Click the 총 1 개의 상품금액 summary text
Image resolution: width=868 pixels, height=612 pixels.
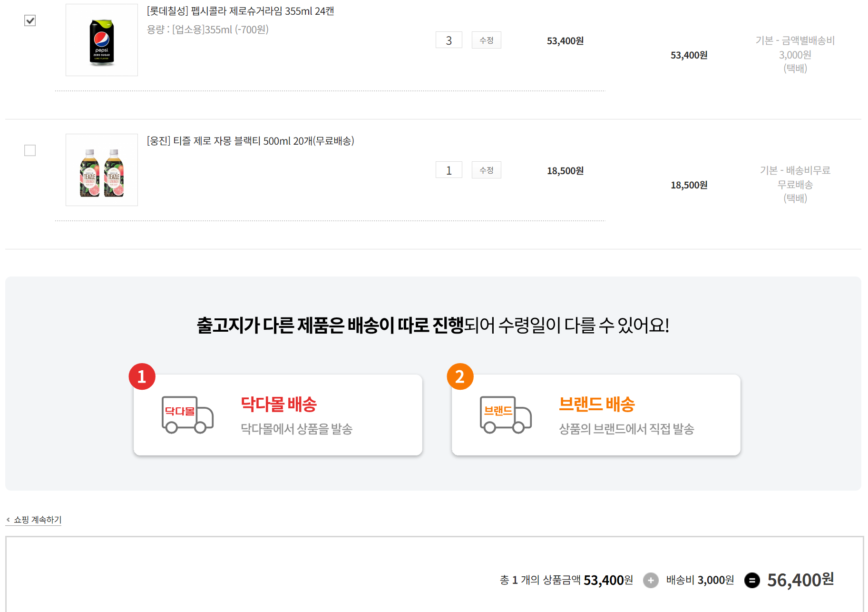(x=566, y=580)
